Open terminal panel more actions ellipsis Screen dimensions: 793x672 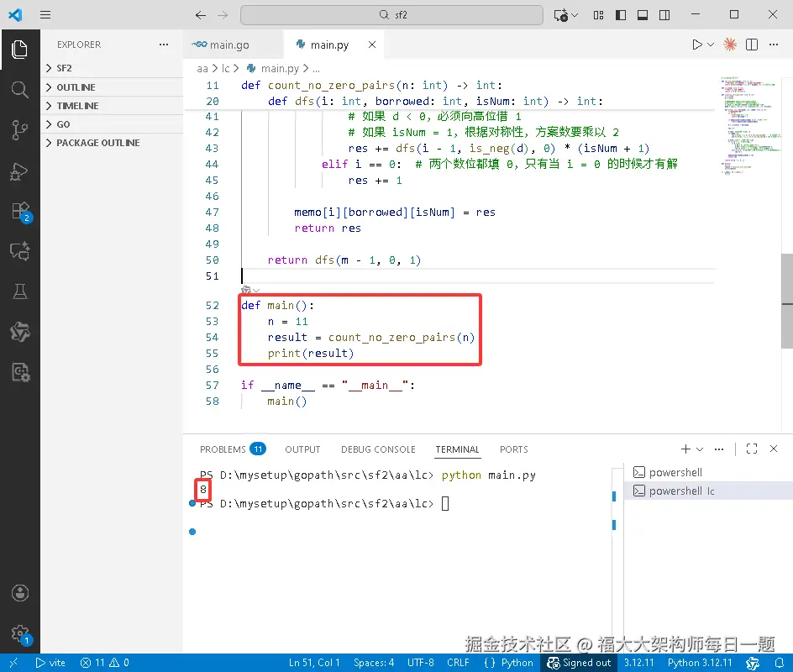pos(719,449)
